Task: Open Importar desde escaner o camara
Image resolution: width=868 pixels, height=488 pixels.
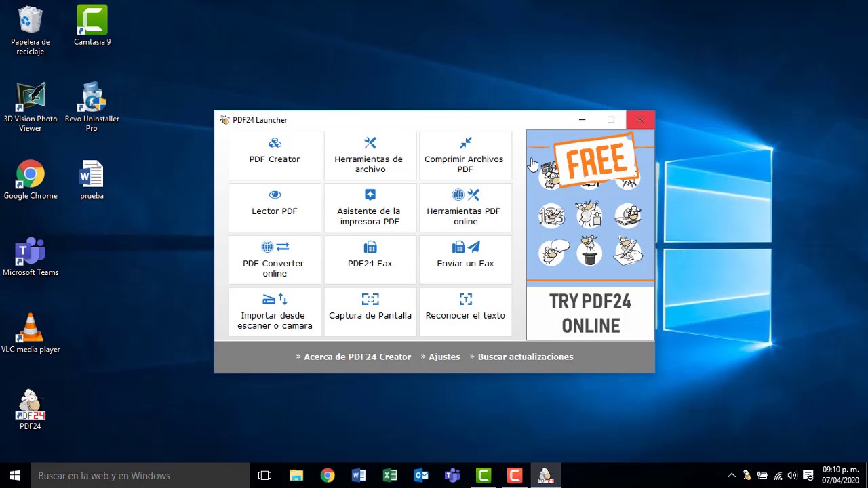Action: (275, 312)
